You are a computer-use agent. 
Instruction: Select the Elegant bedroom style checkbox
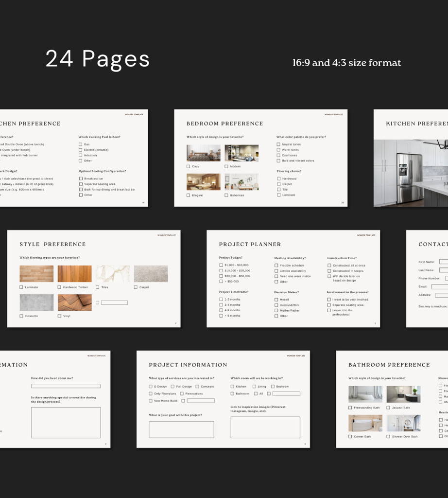(x=188, y=196)
